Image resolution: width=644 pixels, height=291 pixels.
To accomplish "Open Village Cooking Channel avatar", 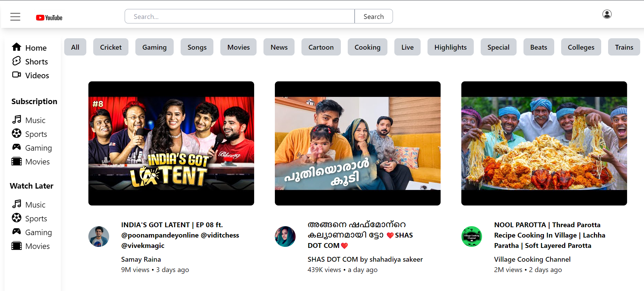I will 472,237.
